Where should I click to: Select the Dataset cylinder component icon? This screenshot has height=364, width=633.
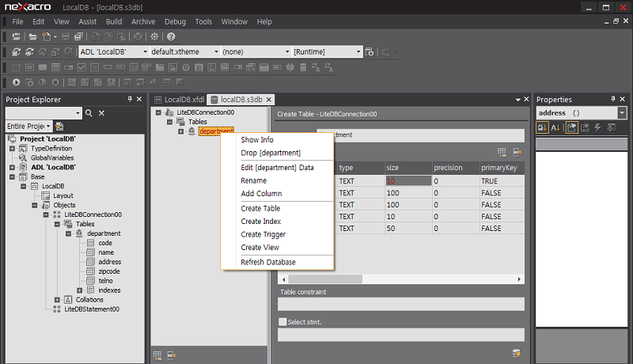tap(303, 67)
